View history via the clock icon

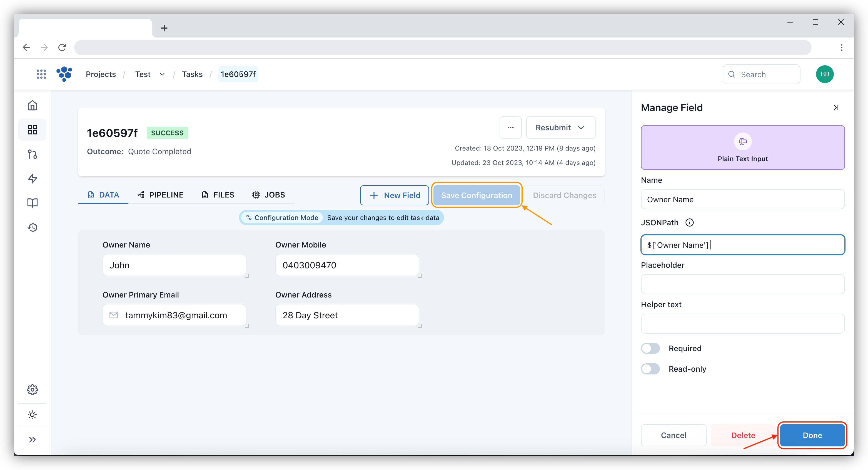click(x=32, y=227)
